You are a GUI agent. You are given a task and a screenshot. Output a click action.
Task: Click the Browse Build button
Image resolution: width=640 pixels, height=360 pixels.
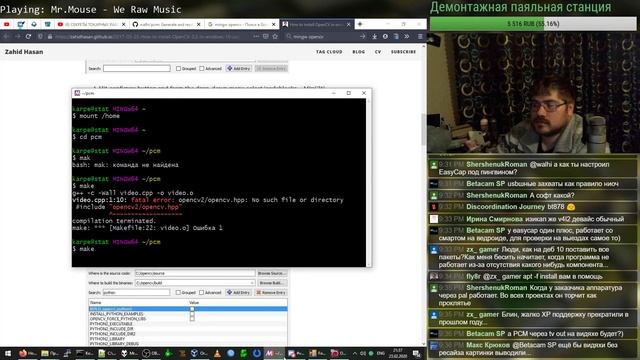(x=272, y=283)
